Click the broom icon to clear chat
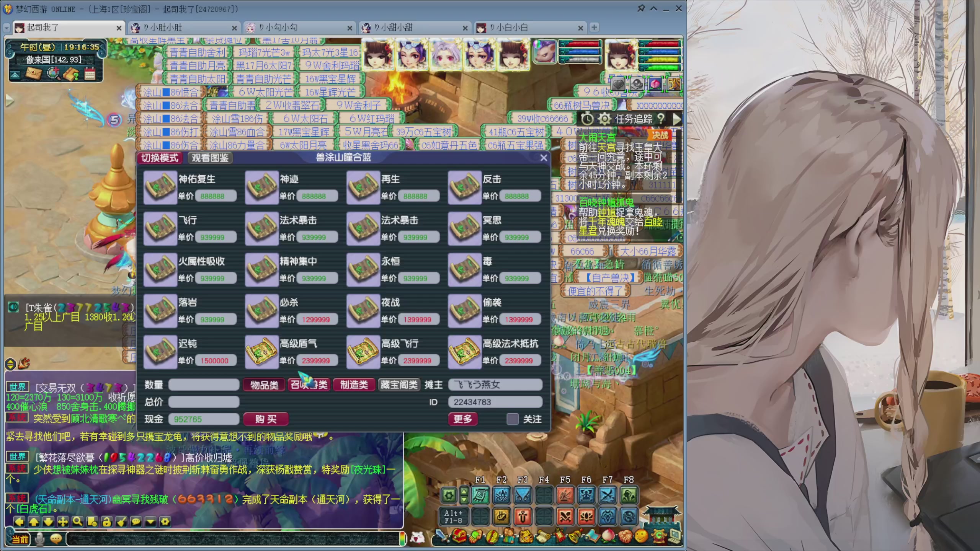The image size is (980, 551). [121, 522]
